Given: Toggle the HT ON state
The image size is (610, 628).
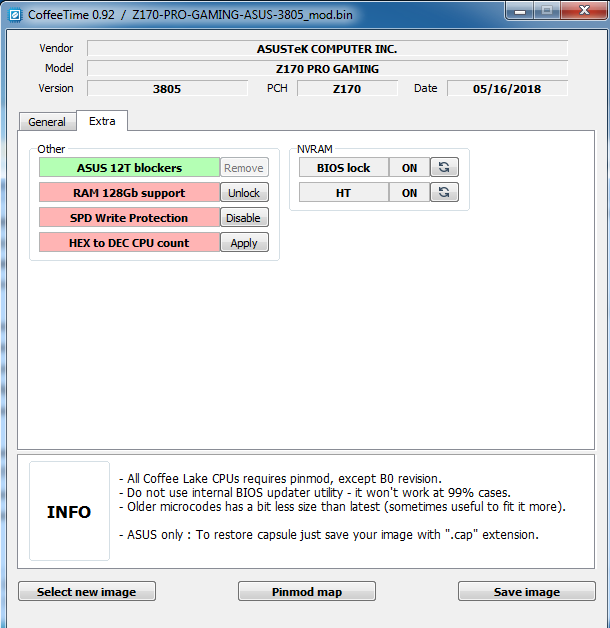Looking at the screenshot, I should (x=409, y=193).
